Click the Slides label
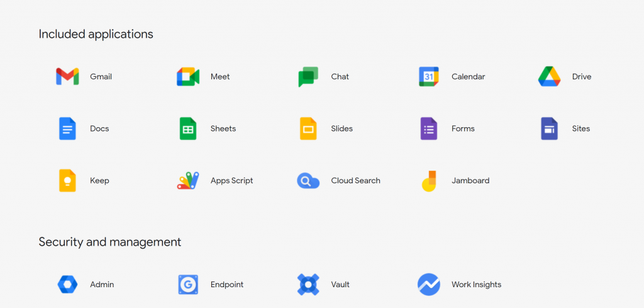This screenshot has width=644, height=308. click(x=341, y=128)
